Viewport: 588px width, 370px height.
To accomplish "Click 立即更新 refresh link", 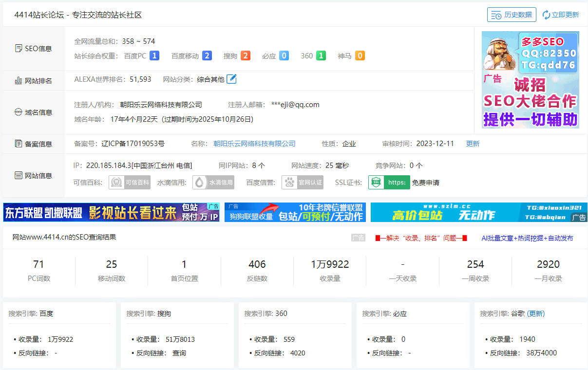I will [x=565, y=15].
